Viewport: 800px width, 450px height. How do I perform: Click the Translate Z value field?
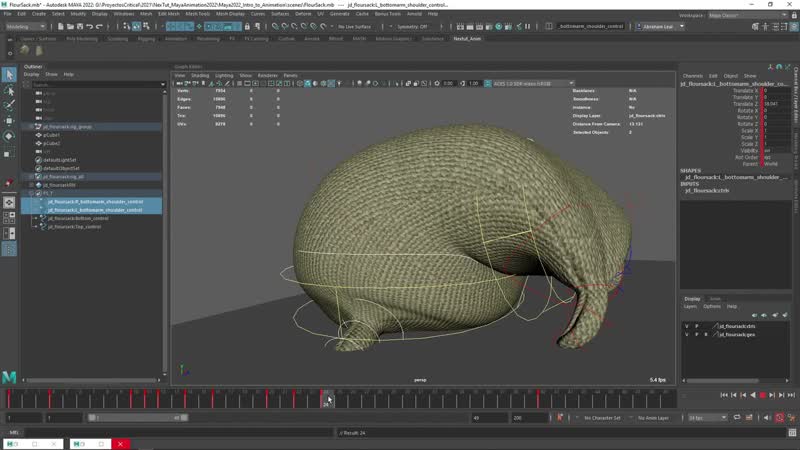pos(777,104)
